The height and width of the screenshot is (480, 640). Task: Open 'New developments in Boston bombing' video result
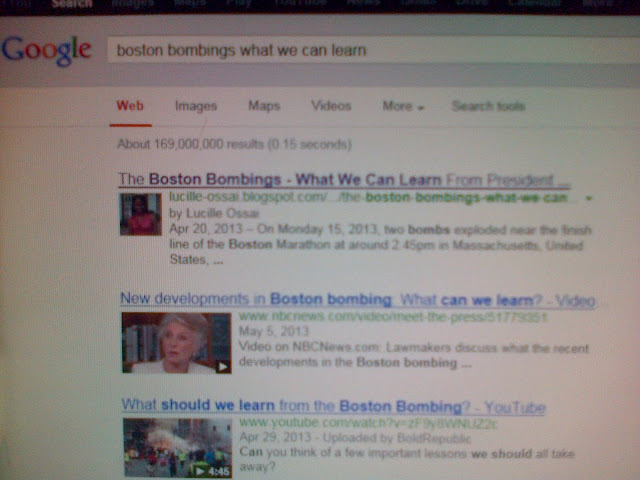[358, 300]
